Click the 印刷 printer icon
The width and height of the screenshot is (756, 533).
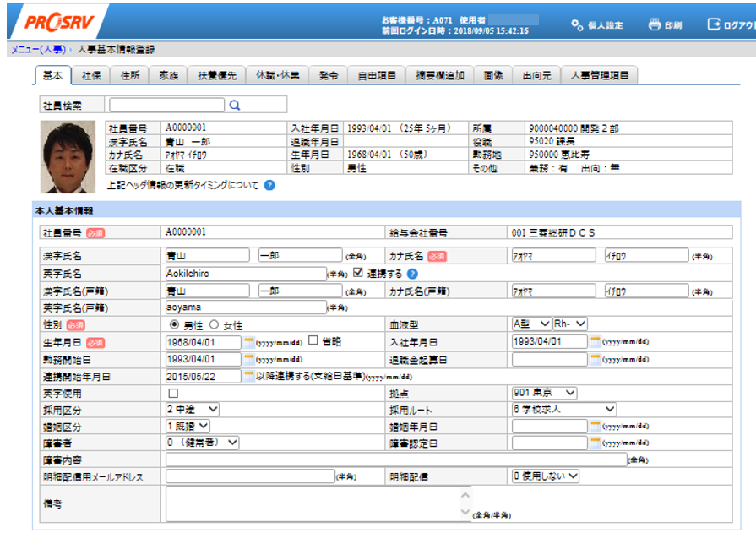655,24
